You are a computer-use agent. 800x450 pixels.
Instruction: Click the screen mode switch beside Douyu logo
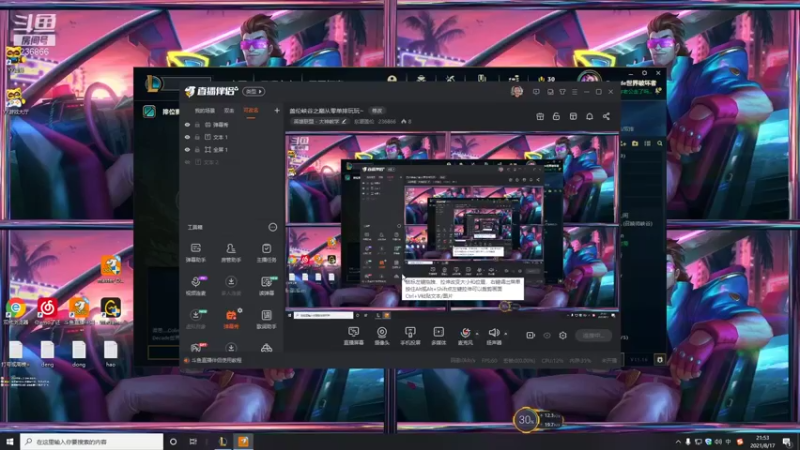(x=254, y=91)
